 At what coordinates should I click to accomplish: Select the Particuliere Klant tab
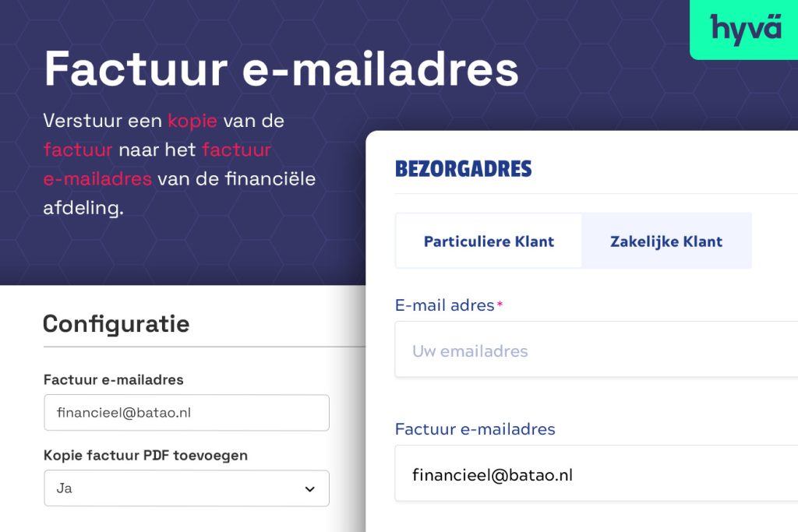point(489,241)
